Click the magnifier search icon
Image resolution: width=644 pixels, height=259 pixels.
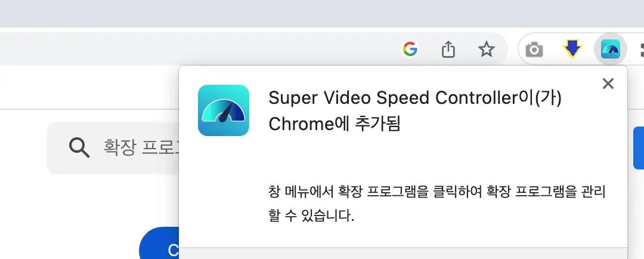[x=79, y=146]
